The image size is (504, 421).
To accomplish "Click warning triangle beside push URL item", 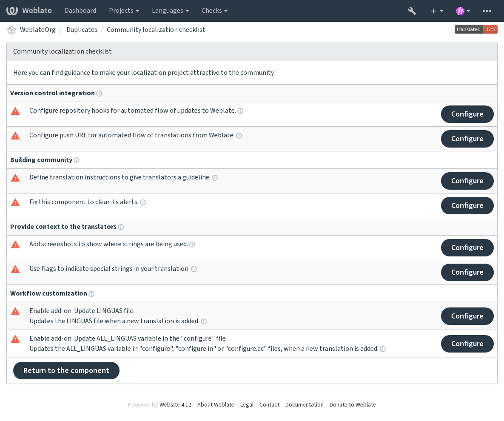I will click(x=15, y=136).
